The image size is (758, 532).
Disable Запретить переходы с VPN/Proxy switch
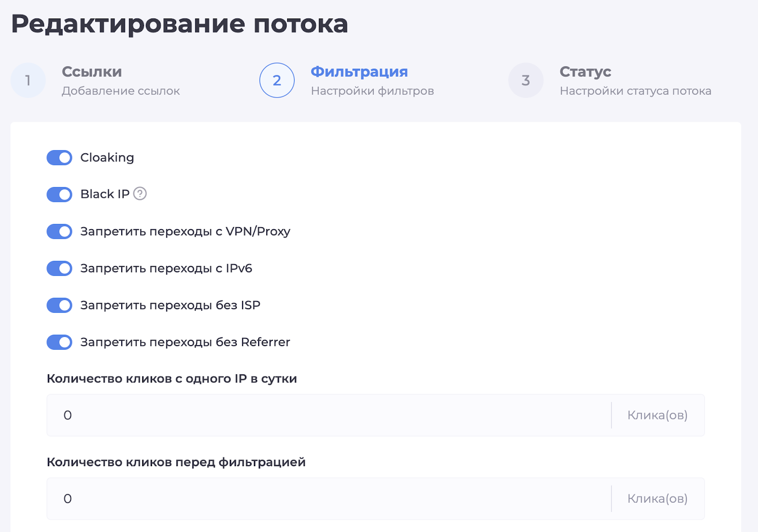(59, 231)
